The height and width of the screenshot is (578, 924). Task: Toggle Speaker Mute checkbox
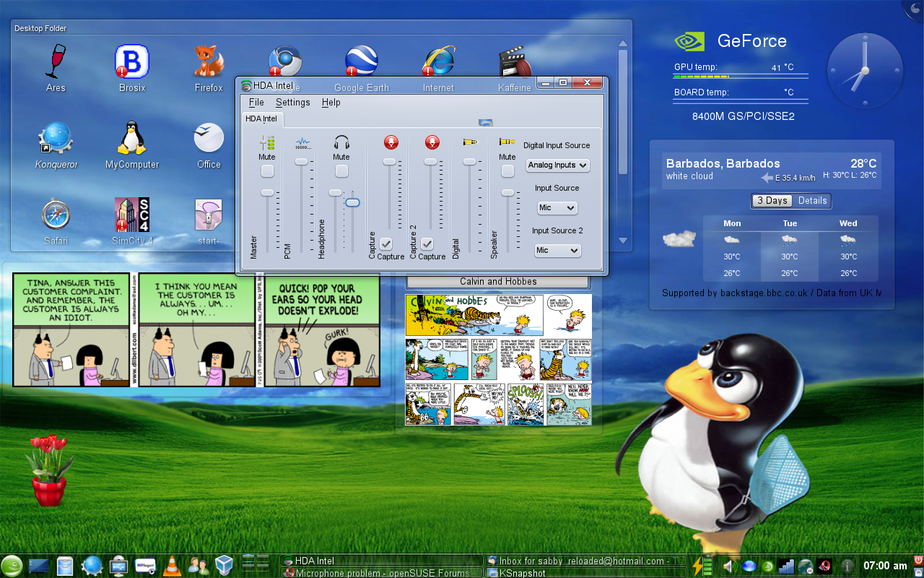tap(507, 171)
